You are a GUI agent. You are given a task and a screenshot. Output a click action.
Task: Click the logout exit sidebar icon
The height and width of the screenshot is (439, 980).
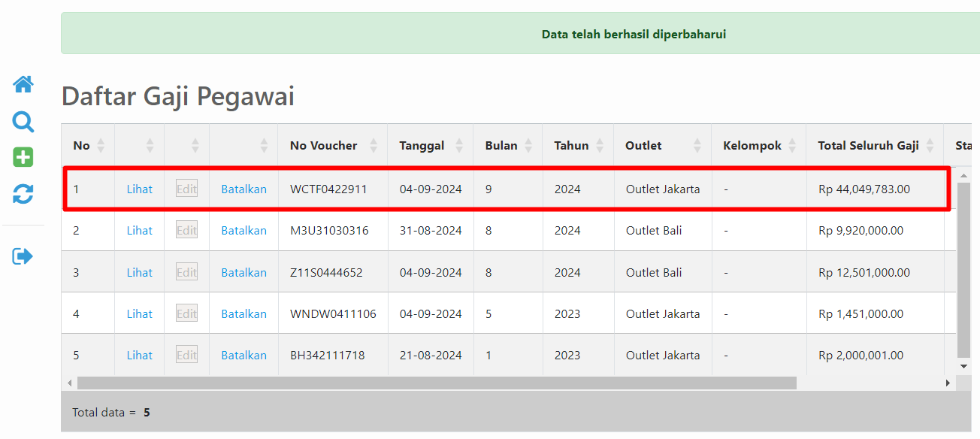23,256
